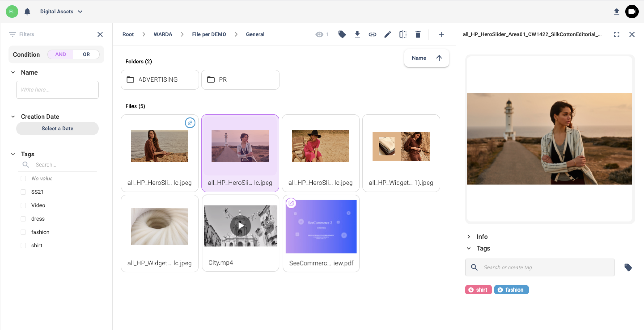This screenshot has height=330, width=644.
Task: Remove the shirt tag chip from the asset
Action: tap(471, 290)
